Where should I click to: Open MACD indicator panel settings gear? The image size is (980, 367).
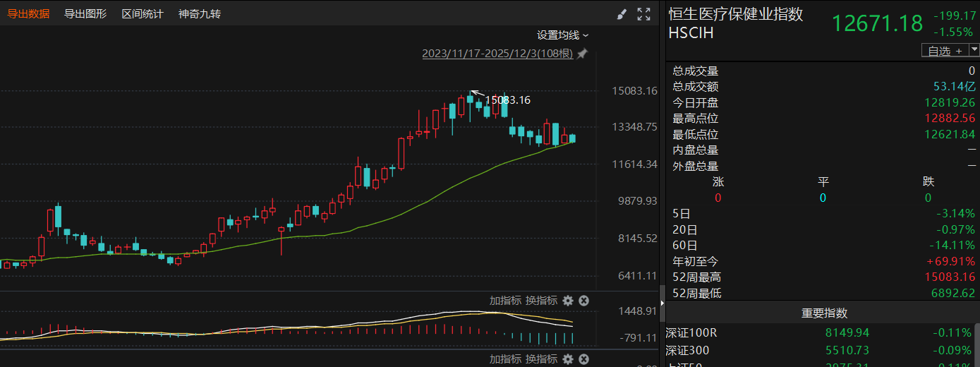point(568,301)
